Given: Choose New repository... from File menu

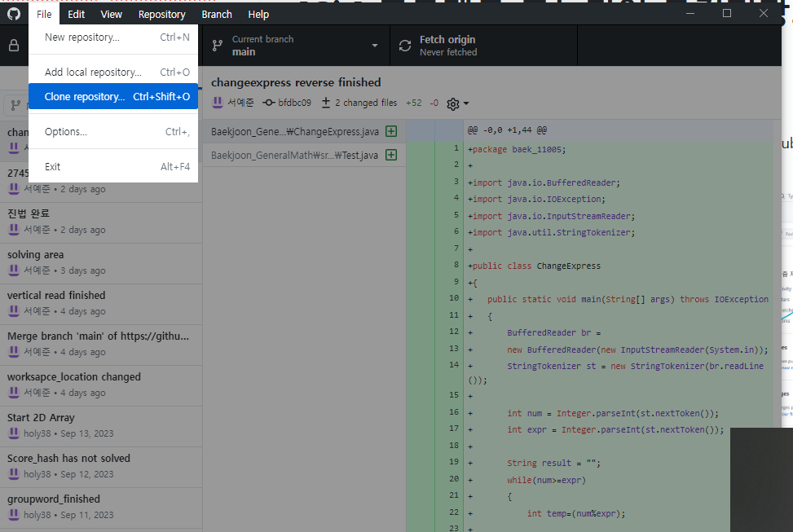Looking at the screenshot, I should 113,37.
